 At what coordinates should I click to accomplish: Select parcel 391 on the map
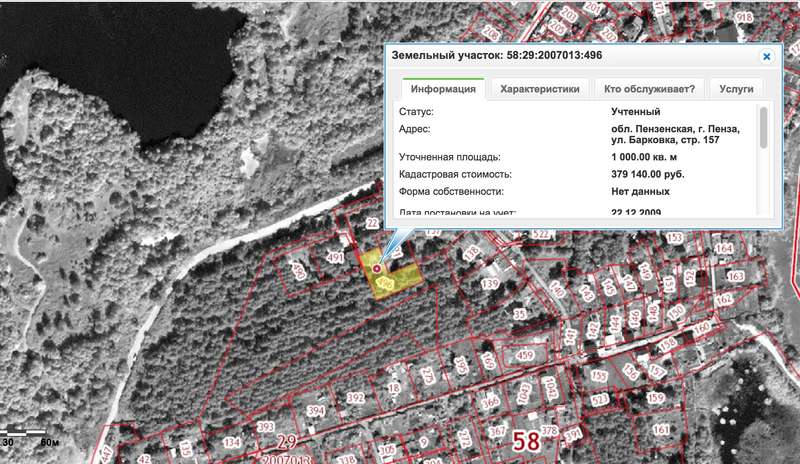tap(573, 434)
